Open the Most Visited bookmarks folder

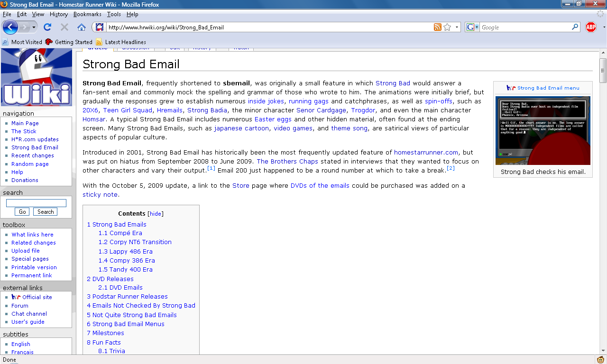[22, 42]
